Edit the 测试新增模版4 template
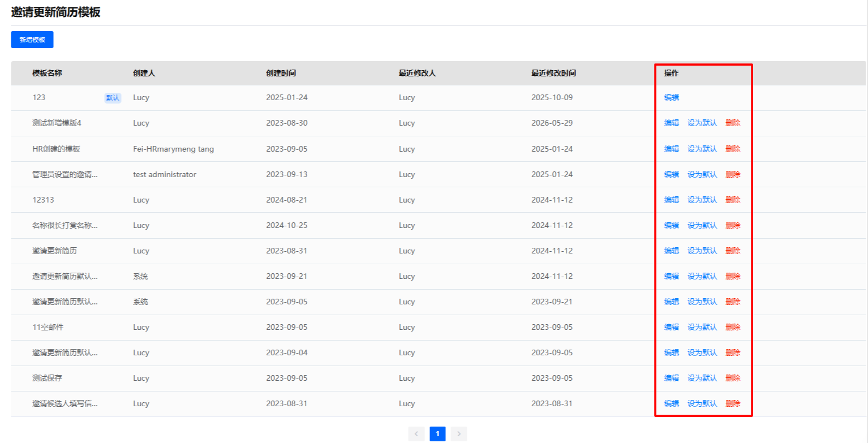The height and width of the screenshot is (443, 868). tap(672, 123)
